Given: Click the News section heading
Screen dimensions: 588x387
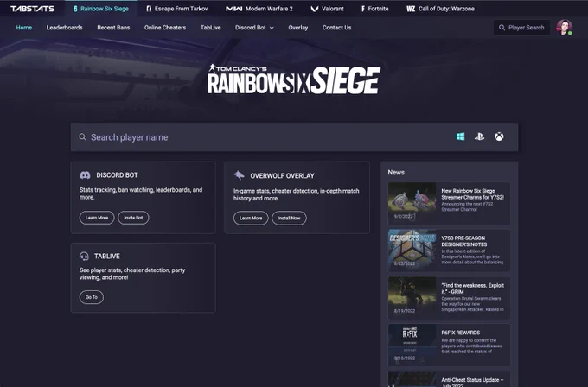Looking at the screenshot, I should coord(396,172).
